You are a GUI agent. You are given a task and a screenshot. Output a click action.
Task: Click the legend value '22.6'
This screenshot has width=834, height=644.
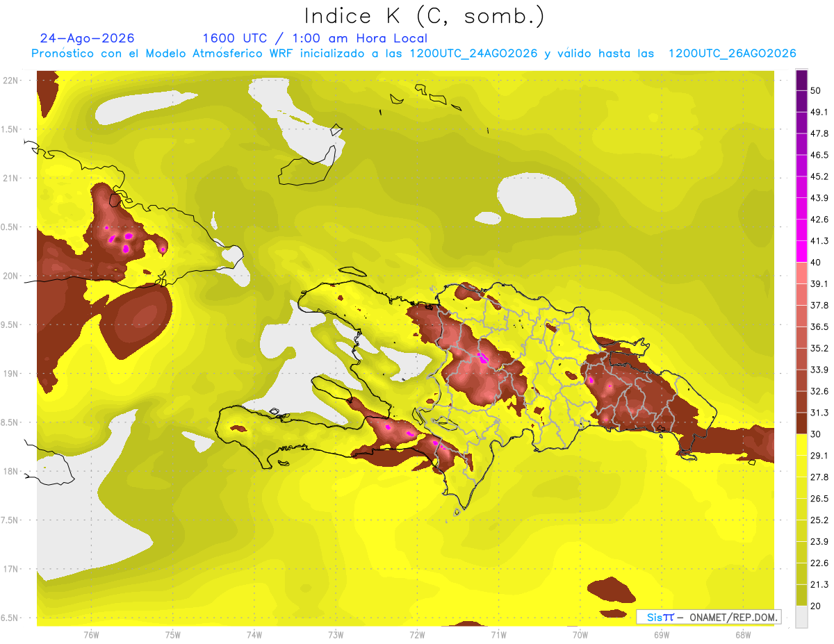819,563
